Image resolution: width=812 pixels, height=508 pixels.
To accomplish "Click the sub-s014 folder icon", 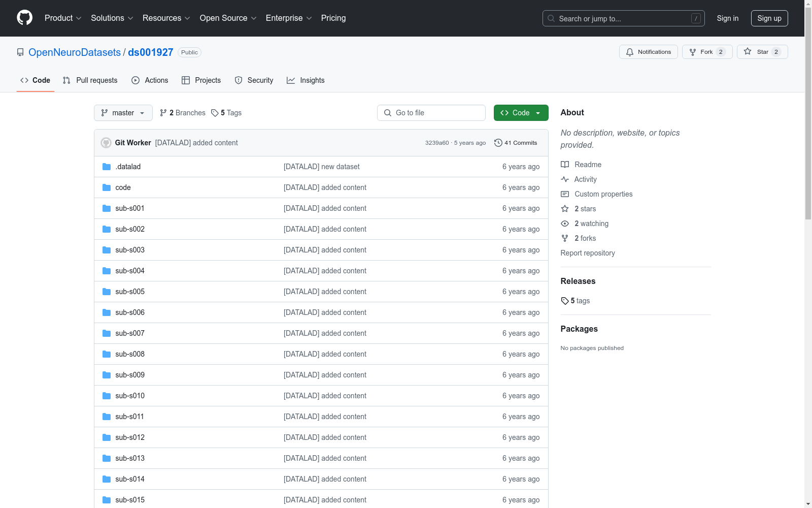I will click(x=107, y=479).
